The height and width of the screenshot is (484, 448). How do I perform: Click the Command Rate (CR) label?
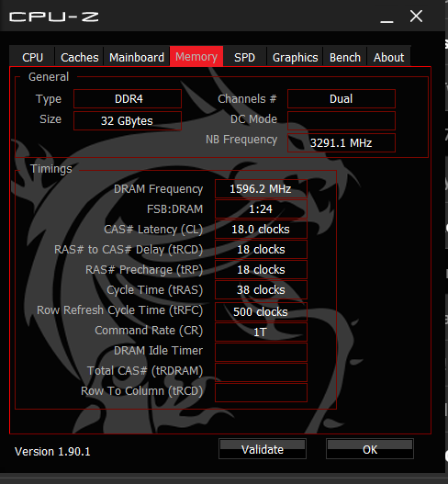pos(149,331)
